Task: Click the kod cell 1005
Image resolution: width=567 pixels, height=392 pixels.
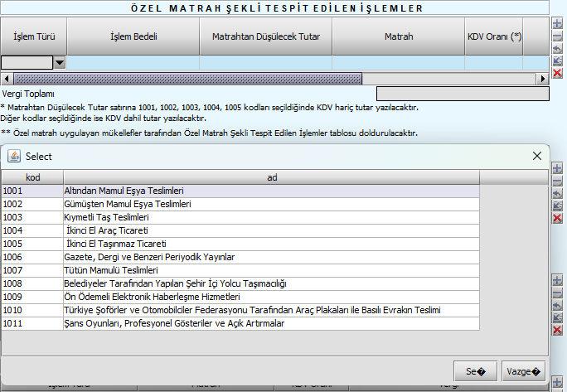Action: [x=32, y=244]
